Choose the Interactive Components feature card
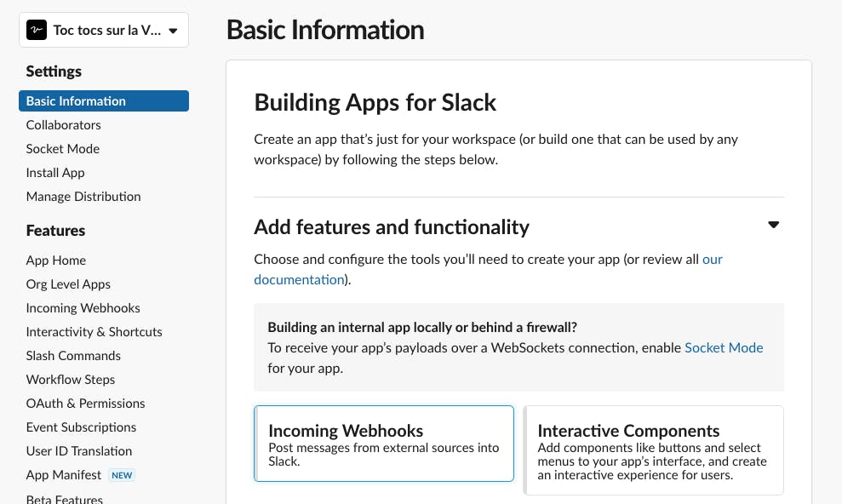This screenshot has width=842, height=504. click(654, 450)
